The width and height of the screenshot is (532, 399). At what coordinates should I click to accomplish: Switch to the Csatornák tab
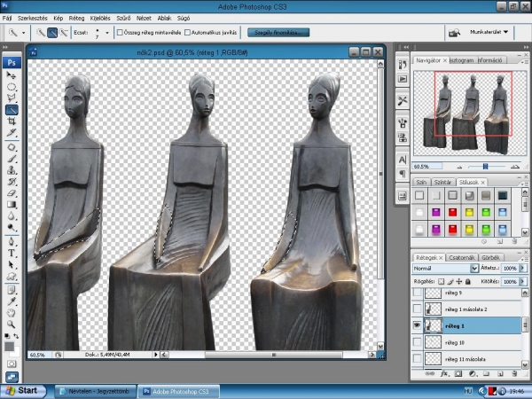coord(461,257)
